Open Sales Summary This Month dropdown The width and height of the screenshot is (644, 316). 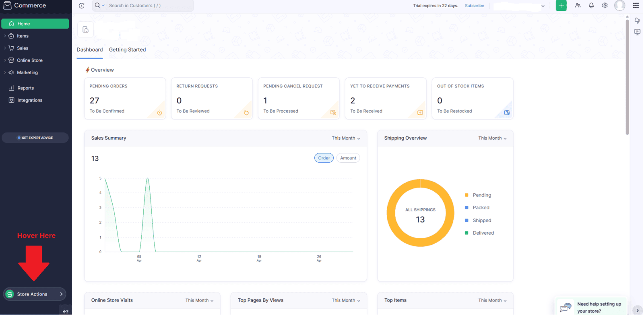coord(346,138)
